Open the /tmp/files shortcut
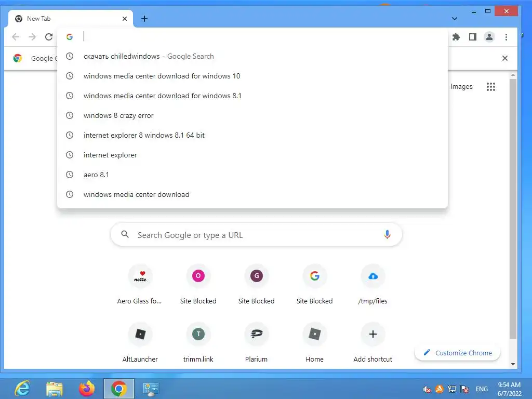The height and width of the screenshot is (399, 532). [x=373, y=285]
